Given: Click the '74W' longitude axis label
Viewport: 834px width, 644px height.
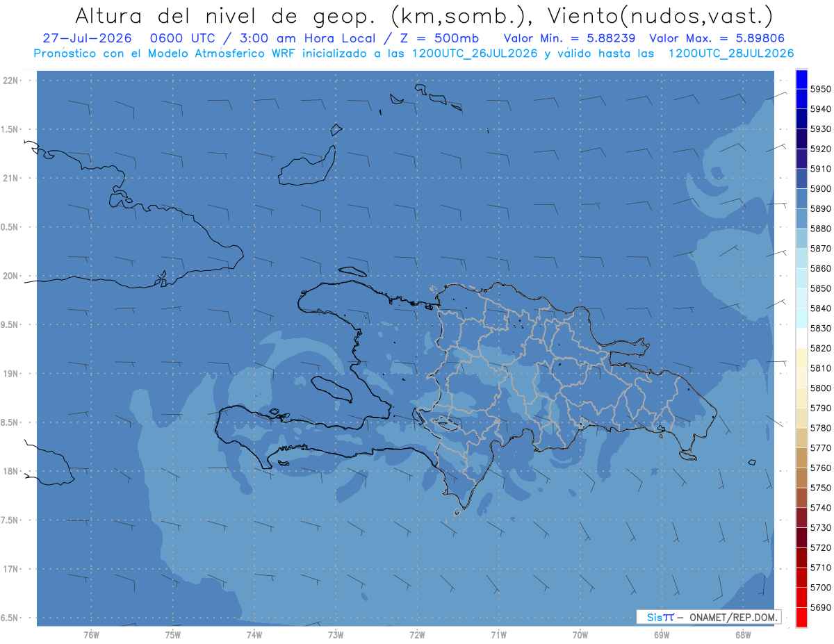Looking at the screenshot, I should click(254, 635).
